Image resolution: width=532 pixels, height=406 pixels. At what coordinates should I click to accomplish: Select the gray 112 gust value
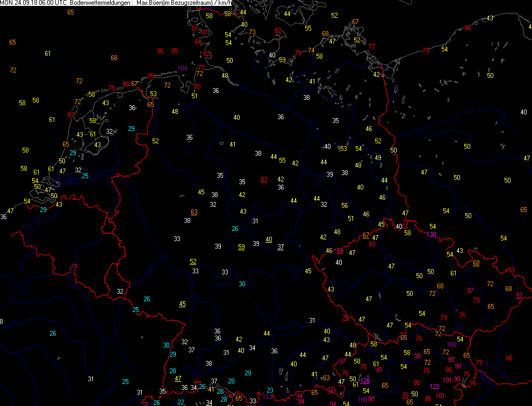click(267, 397)
